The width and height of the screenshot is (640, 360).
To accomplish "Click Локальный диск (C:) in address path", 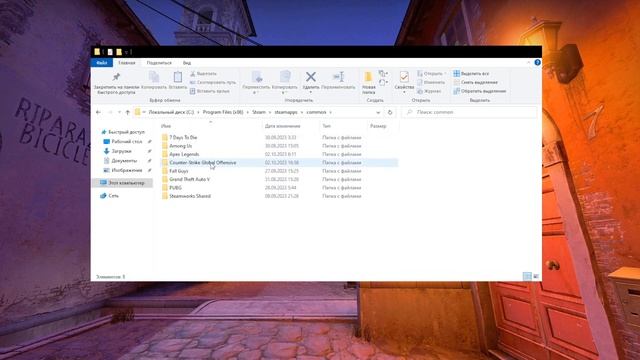I will (171, 112).
